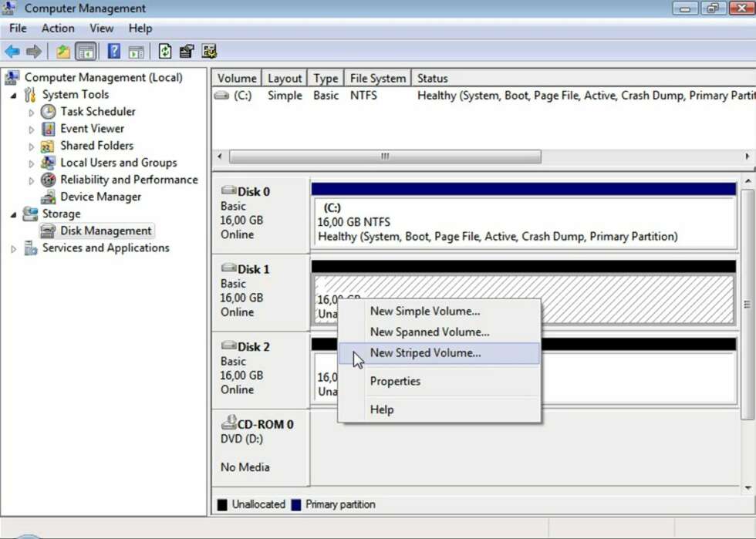Image resolution: width=756 pixels, height=539 pixels.
Task: Open the Help menu in the menu bar
Action: pos(140,29)
